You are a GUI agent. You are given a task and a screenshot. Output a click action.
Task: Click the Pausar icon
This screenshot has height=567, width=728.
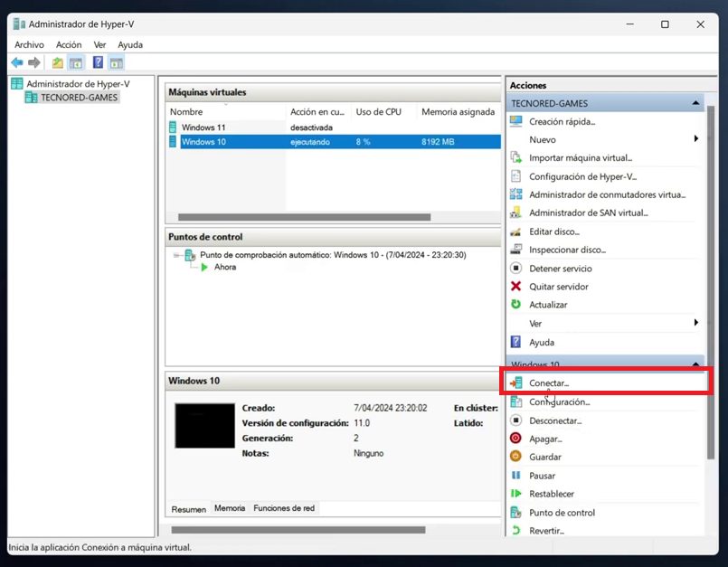pos(515,475)
